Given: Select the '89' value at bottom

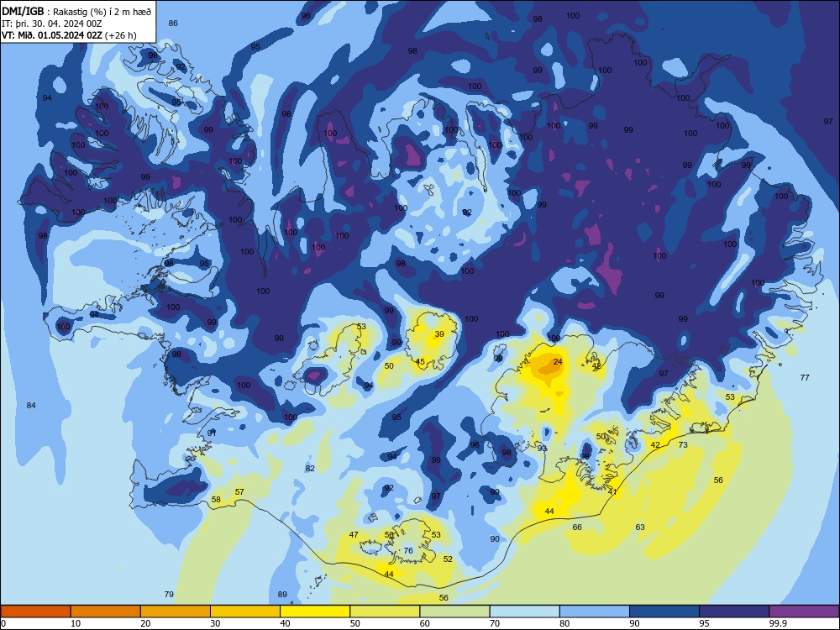Looking at the screenshot, I should pos(282,594).
